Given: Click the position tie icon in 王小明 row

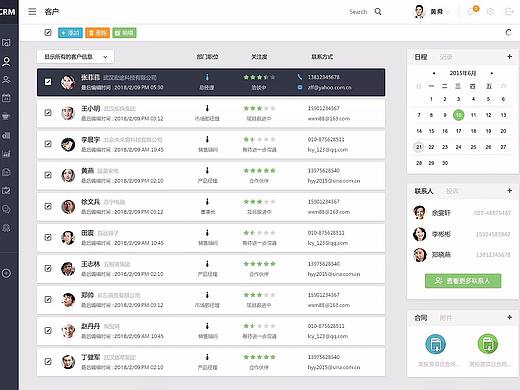Looking at the screenshot, I should (207, 108).
